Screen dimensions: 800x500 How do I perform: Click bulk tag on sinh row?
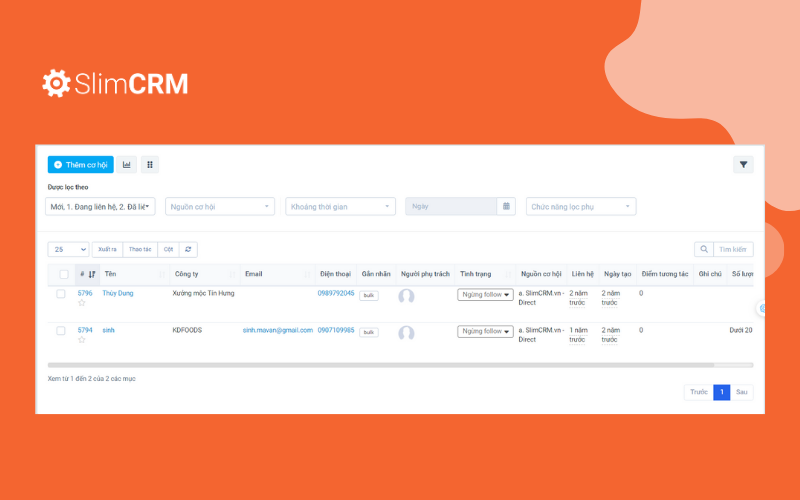click(369, 332)
